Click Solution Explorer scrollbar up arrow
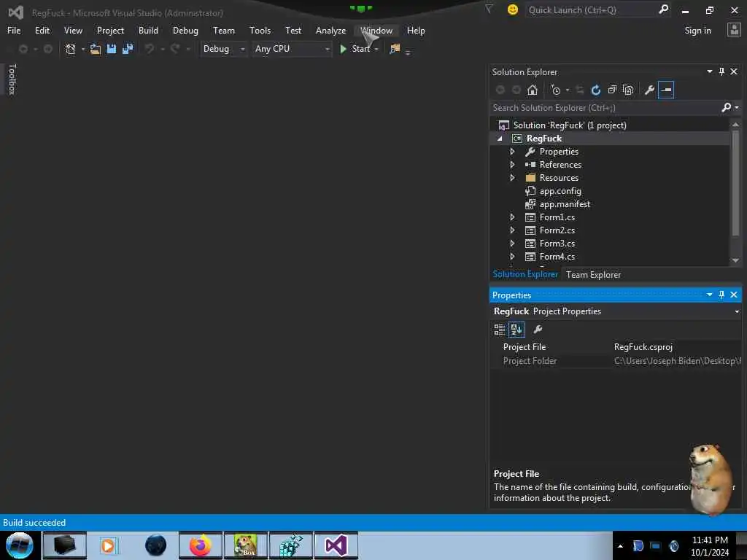The height and width of the screenshot is (560, 747). [735, 124]
